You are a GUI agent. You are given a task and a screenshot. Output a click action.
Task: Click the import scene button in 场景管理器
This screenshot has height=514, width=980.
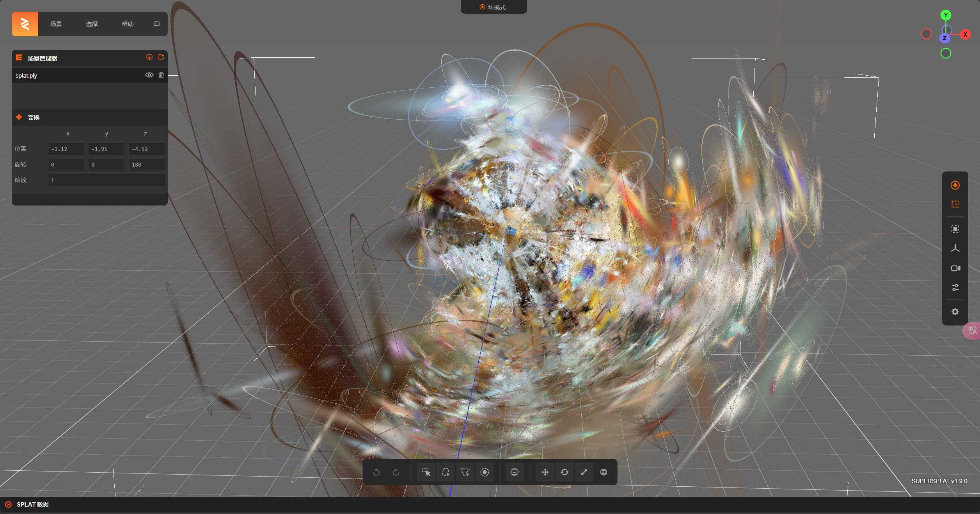tap(149, 57)
